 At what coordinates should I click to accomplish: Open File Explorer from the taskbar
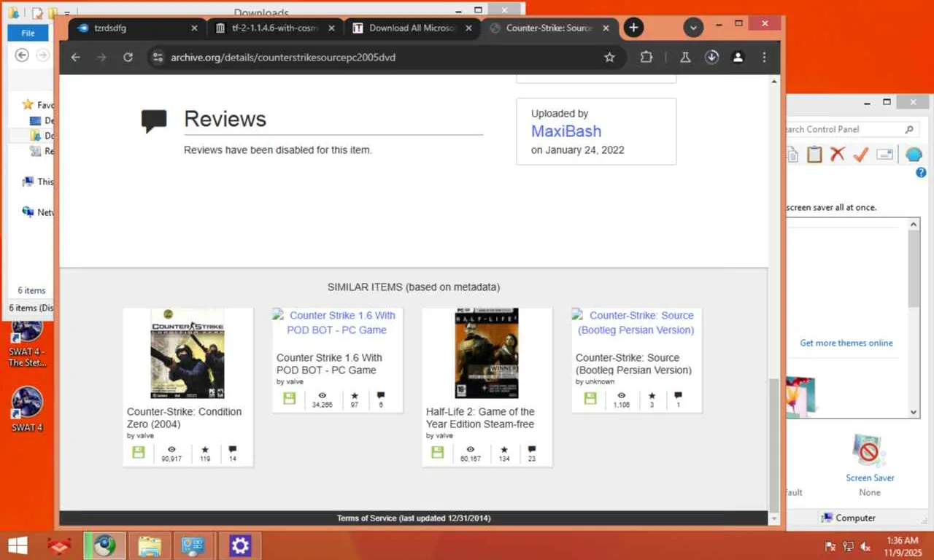(x=150, y=545)
